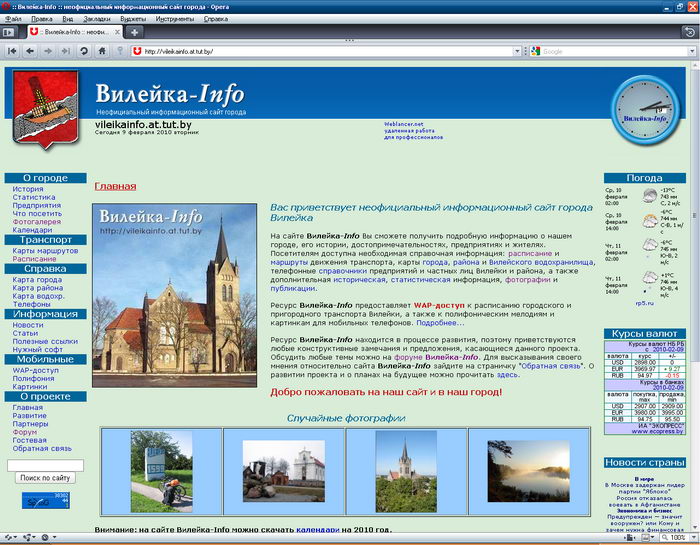Click the URL address field
This screenshot has height=545, width=700.
tap(328, 51)
